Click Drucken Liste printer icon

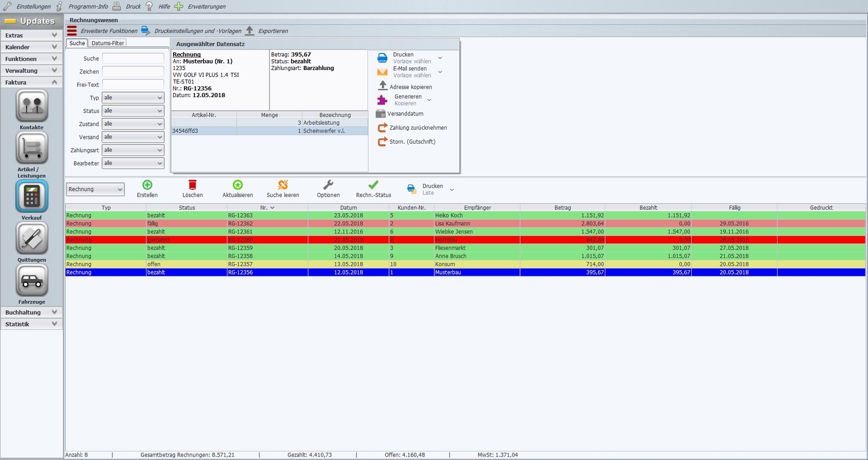(412, 189)
